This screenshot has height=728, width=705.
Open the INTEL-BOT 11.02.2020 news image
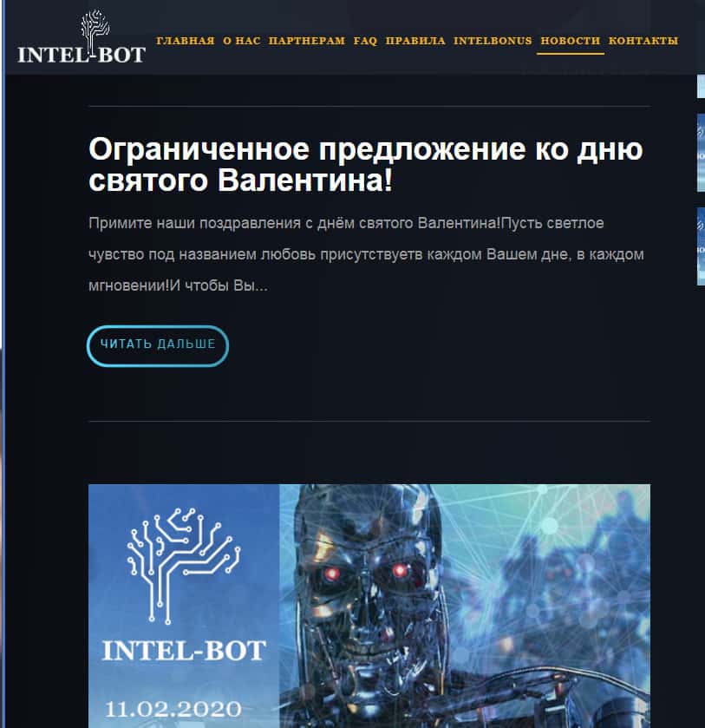click(x=369, y=606)
